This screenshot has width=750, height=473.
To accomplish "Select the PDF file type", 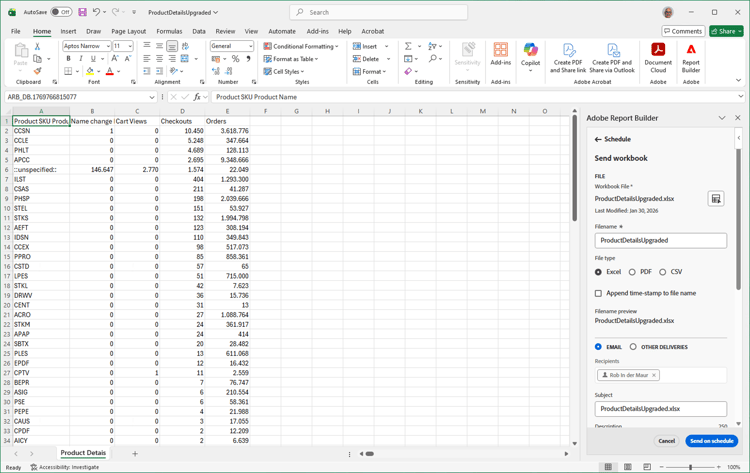I will click(632, 272).
